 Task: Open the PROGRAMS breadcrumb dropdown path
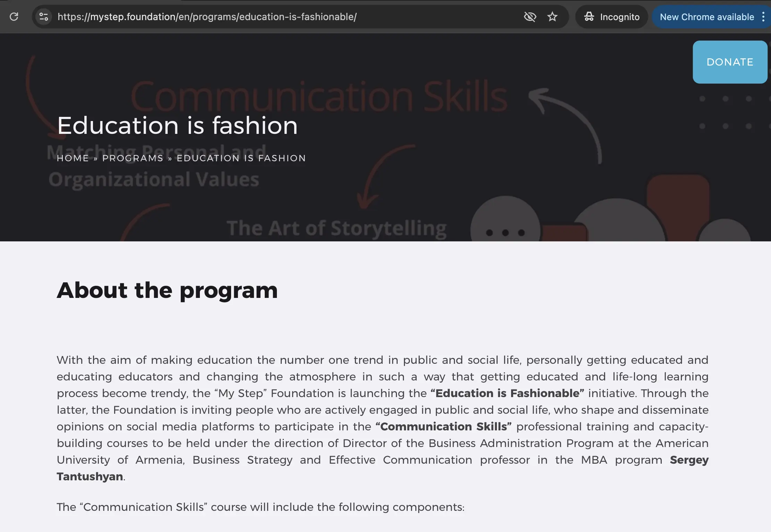(133, 158)
